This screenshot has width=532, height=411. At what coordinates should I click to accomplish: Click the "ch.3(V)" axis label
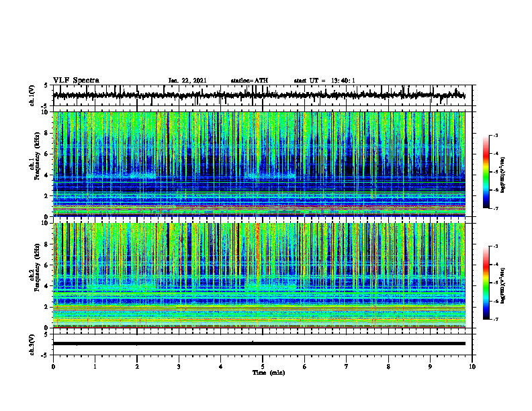(32, 345)
